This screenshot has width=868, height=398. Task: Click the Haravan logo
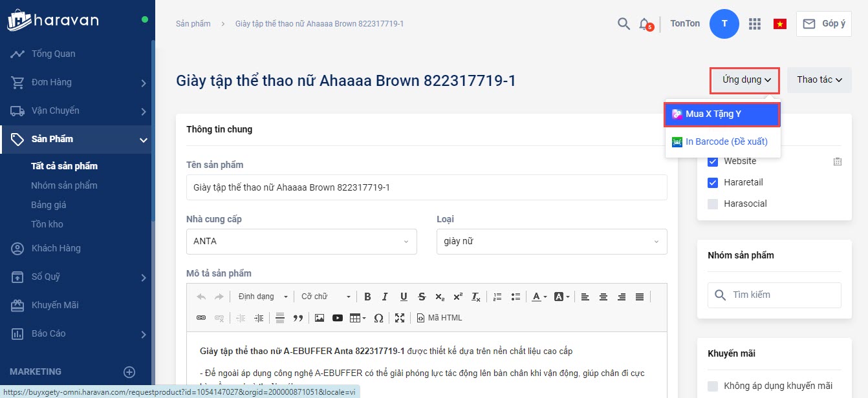pos(53,19)
